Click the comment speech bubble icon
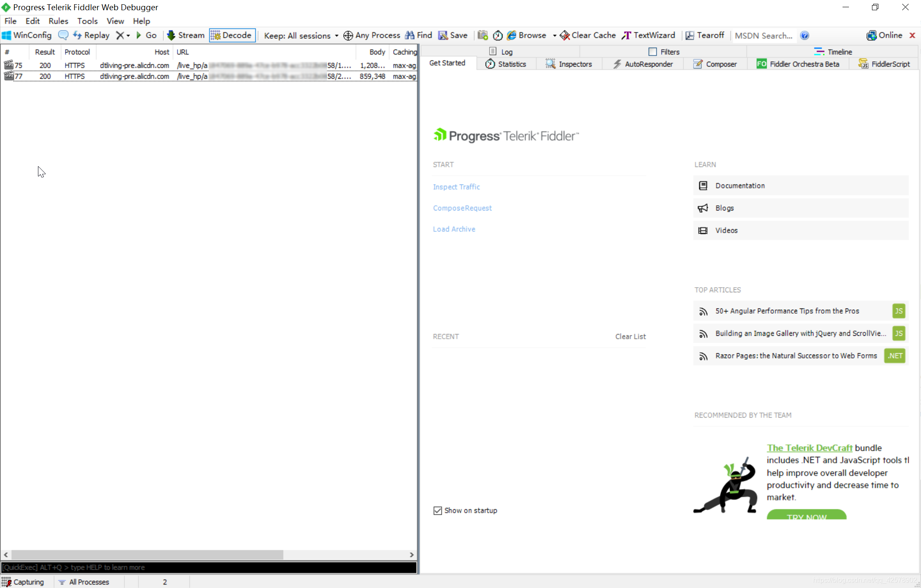The width and height of the screenshot is (921, 588). tap(63, 35)
